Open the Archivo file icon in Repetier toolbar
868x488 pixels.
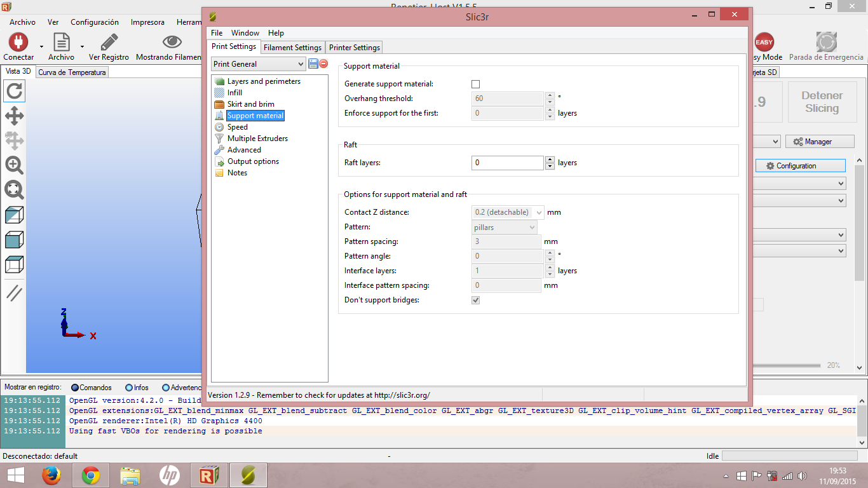tap(61, 43)
